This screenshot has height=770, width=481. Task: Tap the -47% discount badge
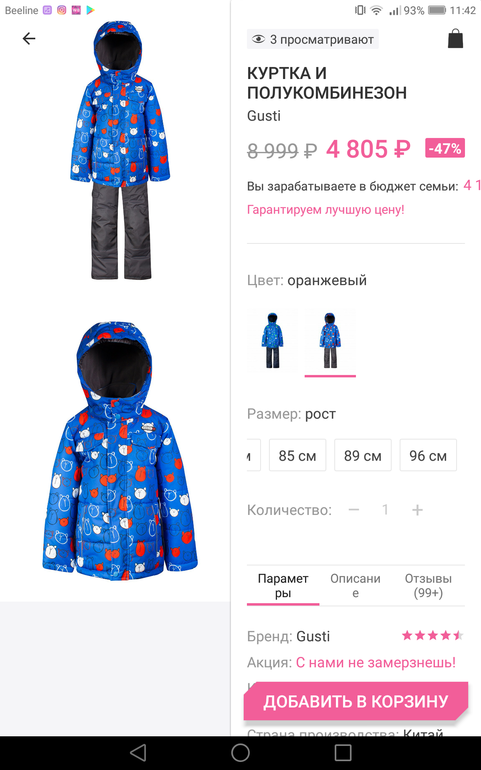pos(445,148)
